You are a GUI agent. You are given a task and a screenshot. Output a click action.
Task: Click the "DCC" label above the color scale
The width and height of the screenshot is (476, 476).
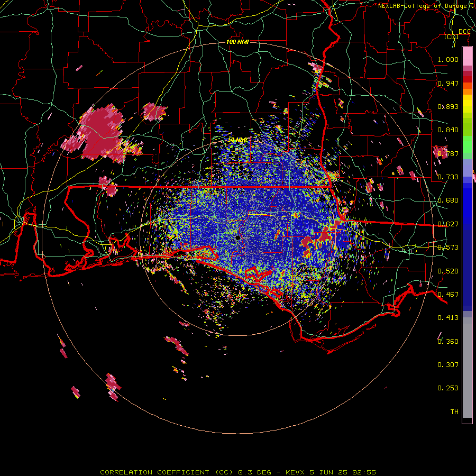pos(464,32)
